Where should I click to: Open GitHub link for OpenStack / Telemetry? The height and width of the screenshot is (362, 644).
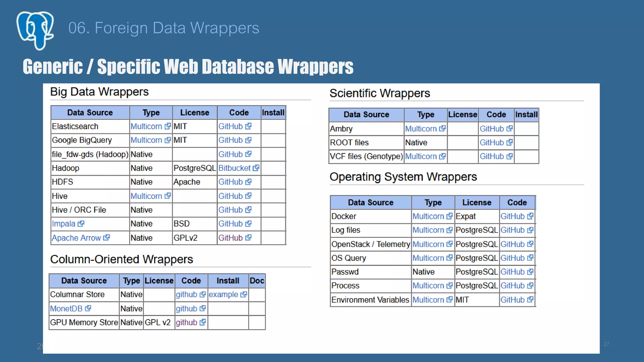click(x=517, y=244)
